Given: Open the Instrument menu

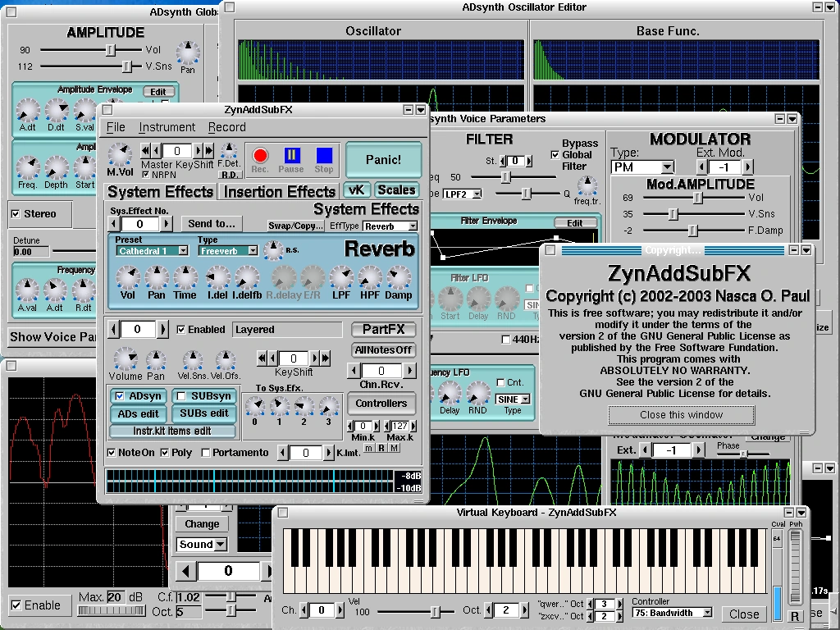Looking at the screenshot, I should point(167,127).
